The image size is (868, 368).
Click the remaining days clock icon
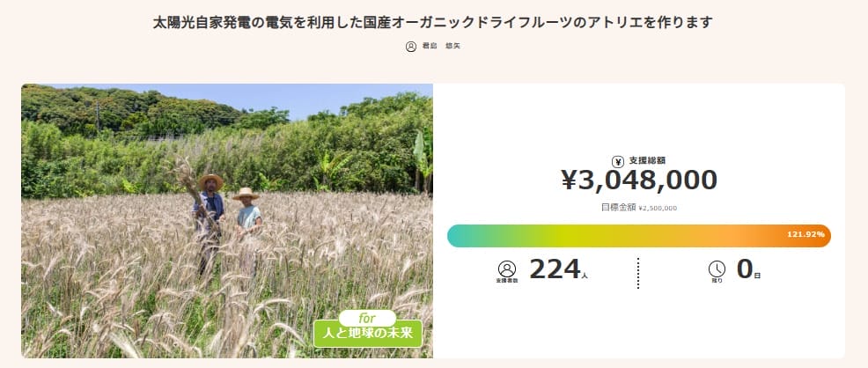coord(717,269)
